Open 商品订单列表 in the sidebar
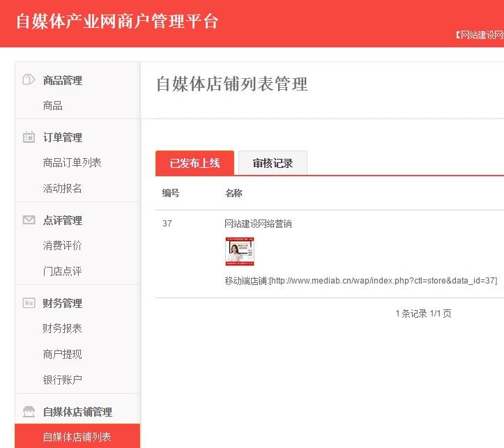504x448 pixels. click(72, 162)
